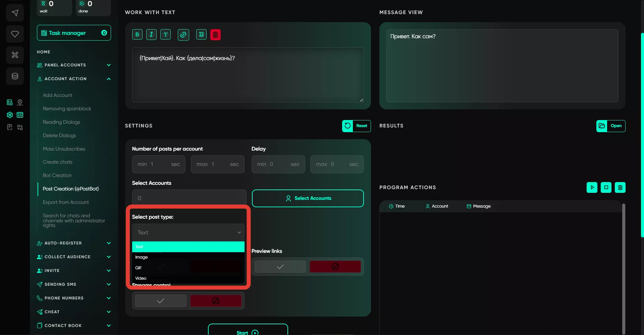Click the webcam-like icon in narrow sidebar
Screen dimensions: 644x335
pyautogui.click(x=20, y=102)
